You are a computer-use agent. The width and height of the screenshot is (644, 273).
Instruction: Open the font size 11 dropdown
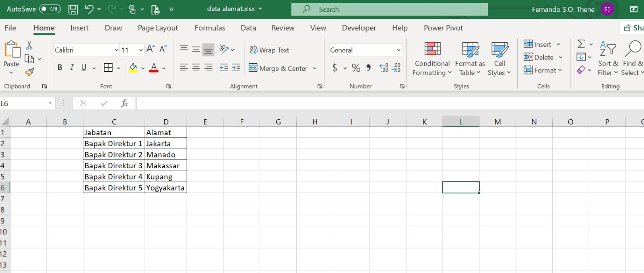pos(140,50)
